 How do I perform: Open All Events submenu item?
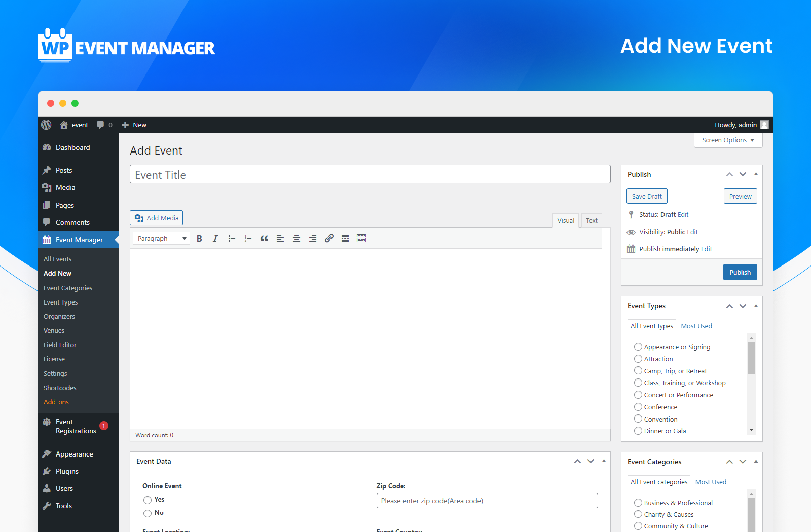coord(58,259)
